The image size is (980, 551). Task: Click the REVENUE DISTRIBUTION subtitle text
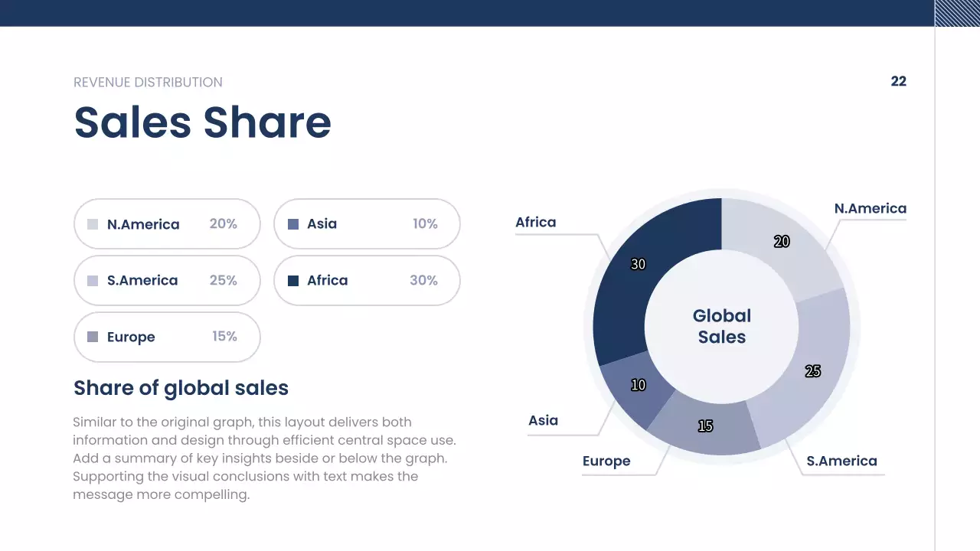(148, 82)
